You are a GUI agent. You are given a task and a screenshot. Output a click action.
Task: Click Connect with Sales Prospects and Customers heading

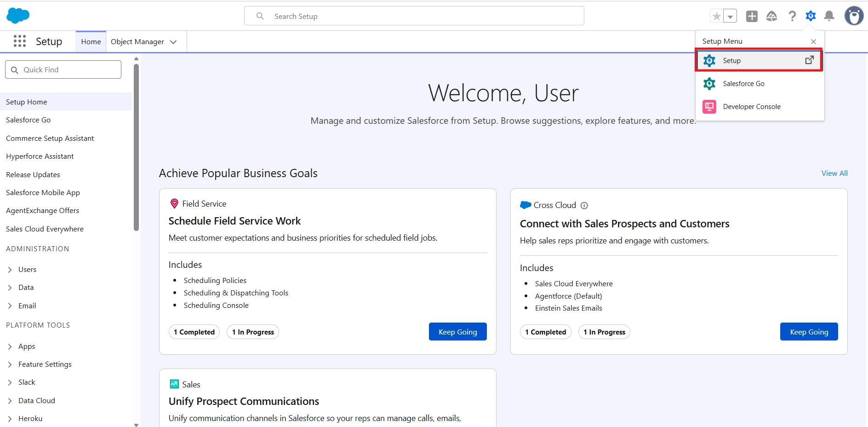624,224
